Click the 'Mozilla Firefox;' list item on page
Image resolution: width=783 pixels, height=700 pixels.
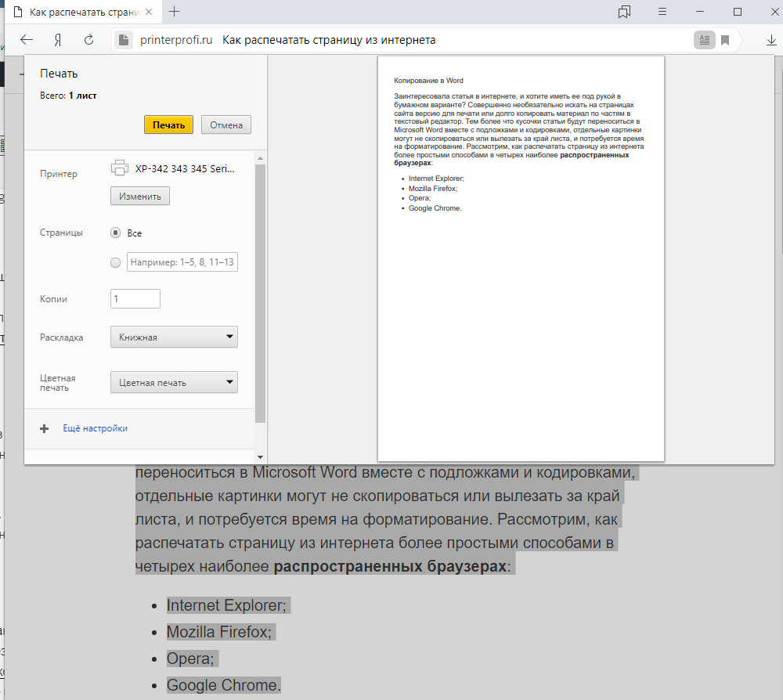tap(219, 632)
